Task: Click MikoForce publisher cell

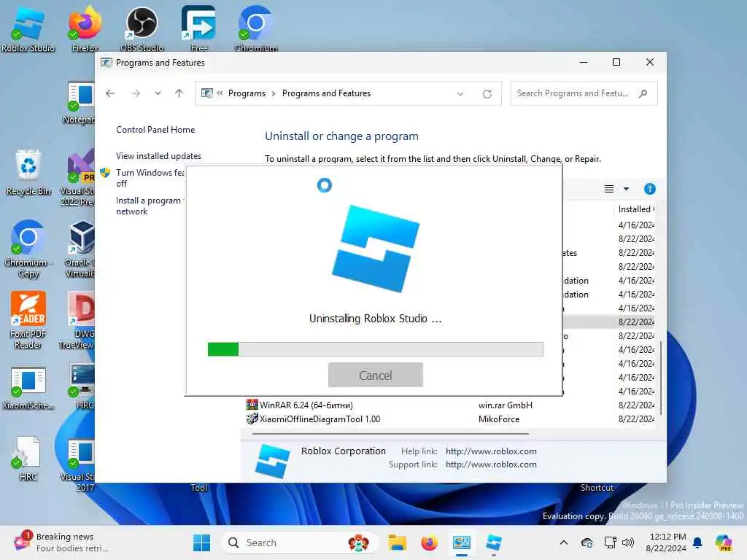Action: click(x=499, y=419)
